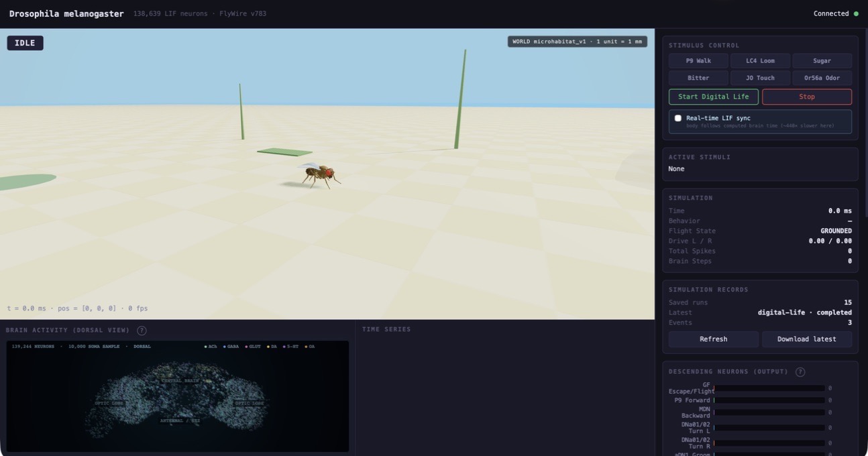
Task: Click the 'digital-life · completed' text
Action: click(805, 312)
